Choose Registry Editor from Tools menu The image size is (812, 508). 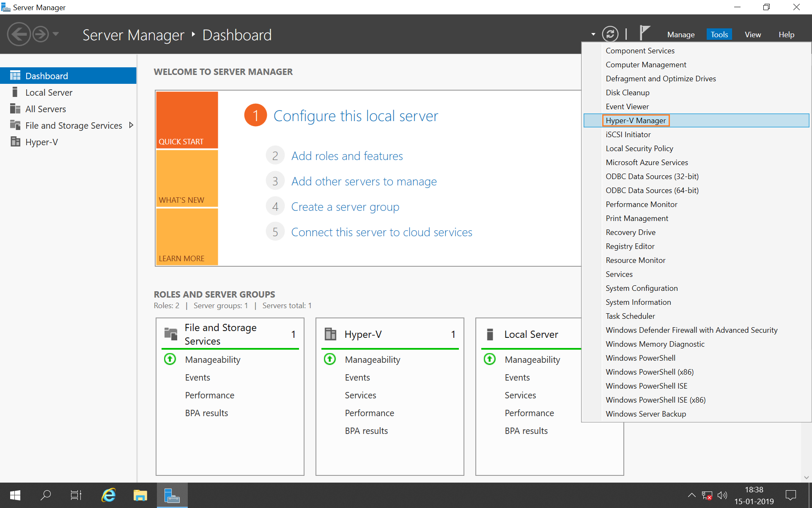[696, 246]
